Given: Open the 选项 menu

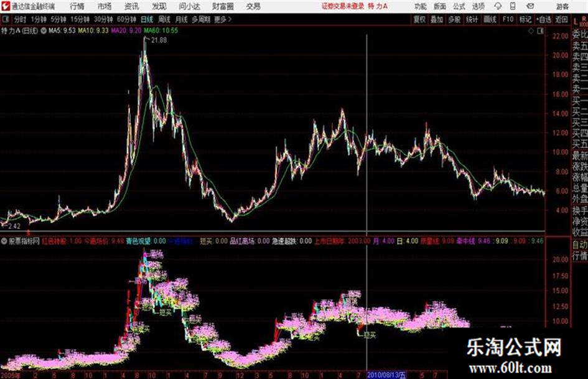Looking at the screenshot, I should click(x=478, y=6).
